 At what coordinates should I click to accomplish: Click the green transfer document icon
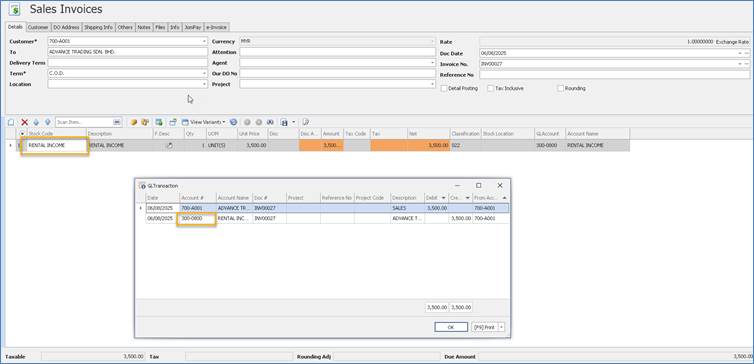(159, 123)
